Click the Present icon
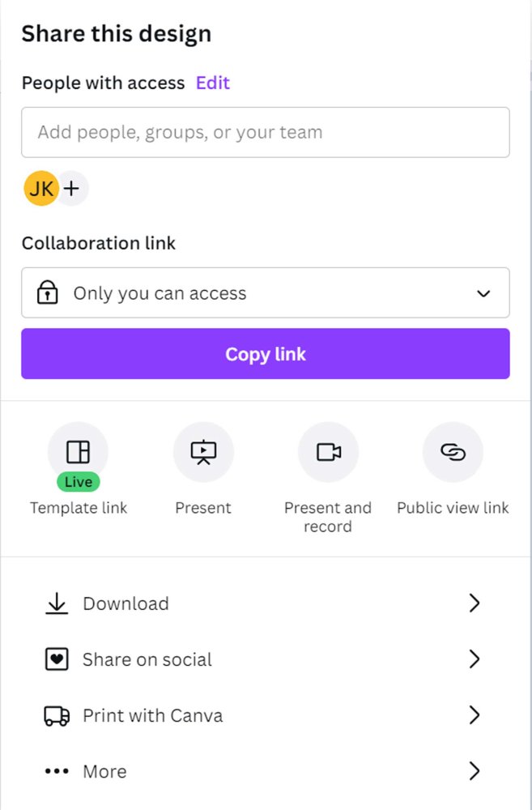 click(x=203, y=452)
